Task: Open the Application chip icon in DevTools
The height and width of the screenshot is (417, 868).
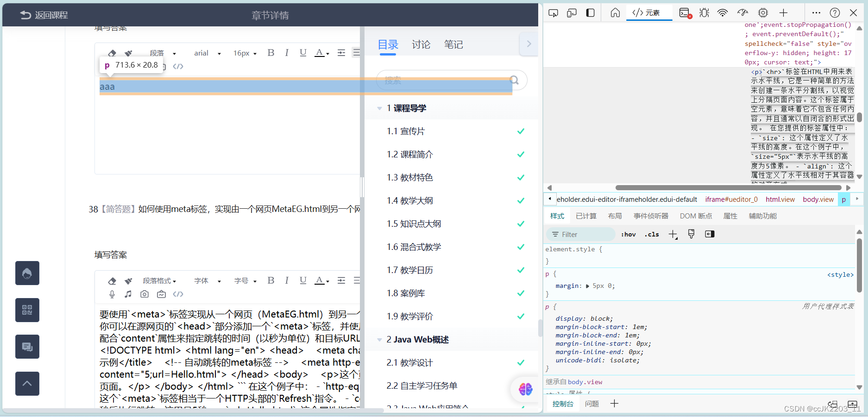Action: tap(763, 13)
